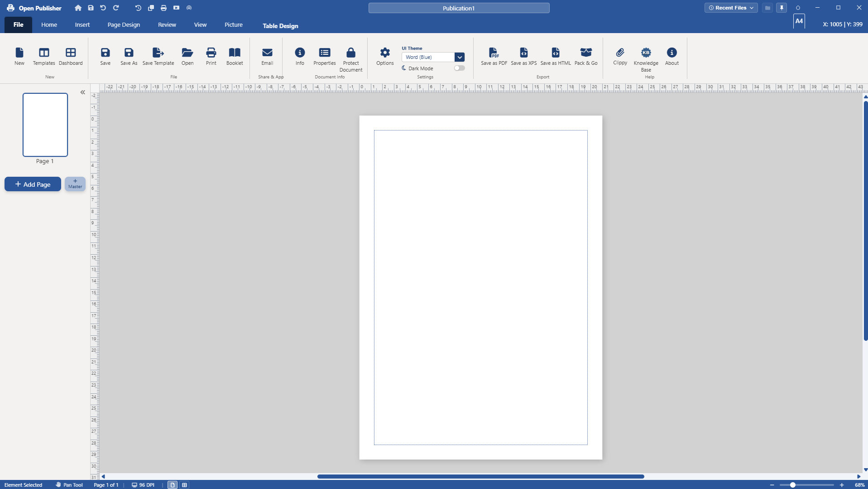Click the zoom in plus button
868x489 pixels.
point(842,485)
